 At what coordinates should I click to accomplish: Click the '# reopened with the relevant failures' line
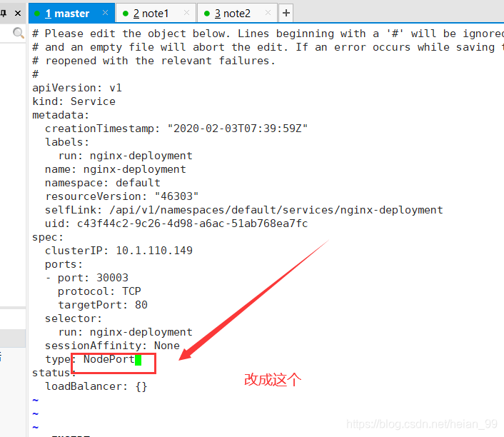[154, 61]
